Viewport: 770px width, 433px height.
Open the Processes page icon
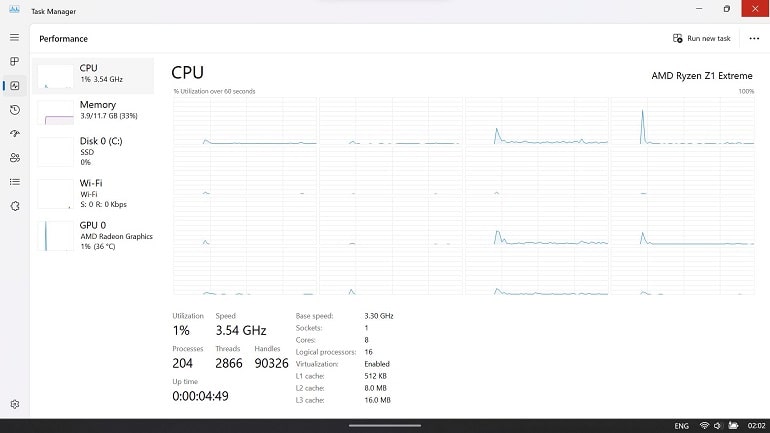click(x=14, y=61)
